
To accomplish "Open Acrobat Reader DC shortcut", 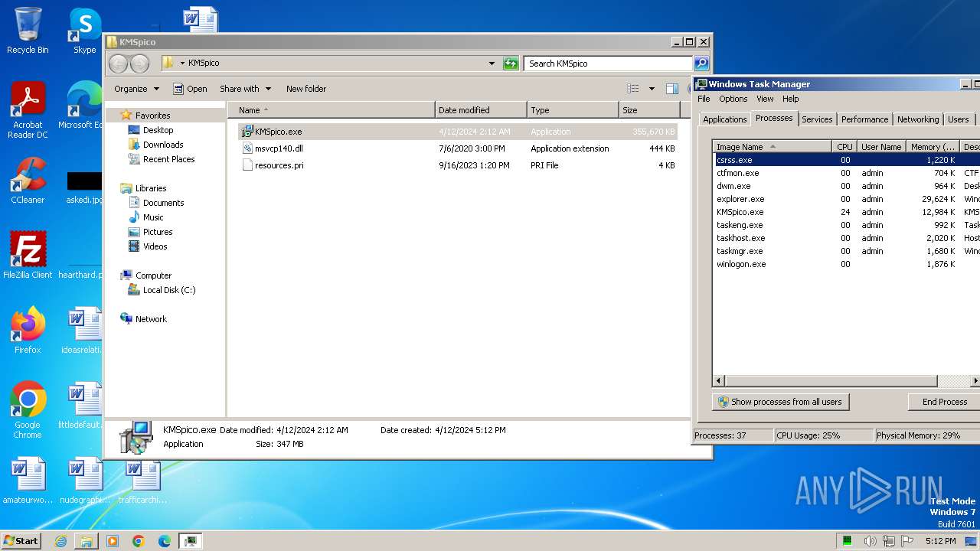I will (28, 110).
